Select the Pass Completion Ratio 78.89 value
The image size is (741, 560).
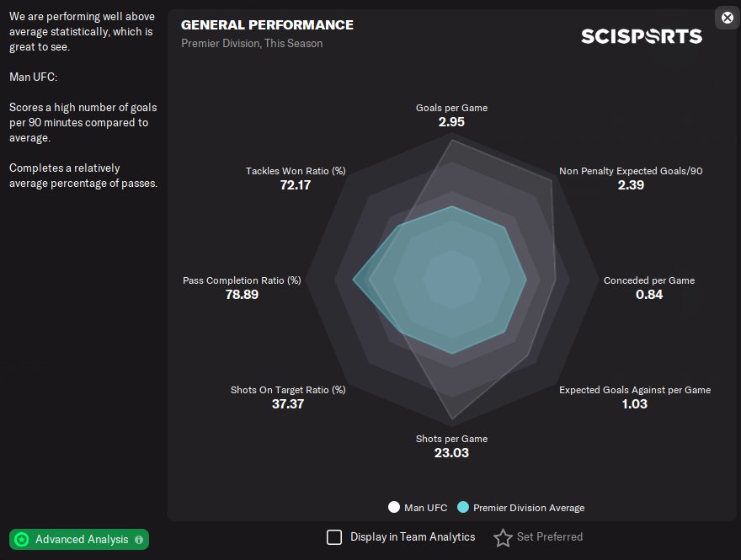pos(241,295)
